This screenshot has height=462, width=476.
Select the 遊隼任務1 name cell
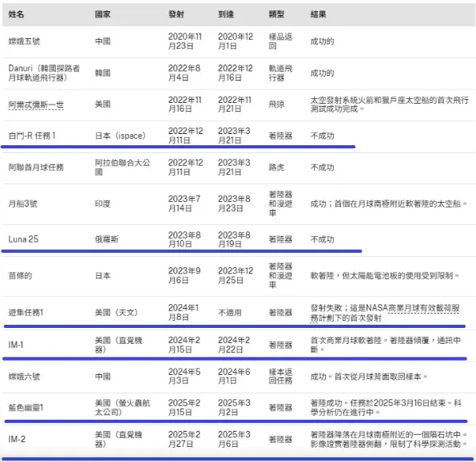coord(26,313)
